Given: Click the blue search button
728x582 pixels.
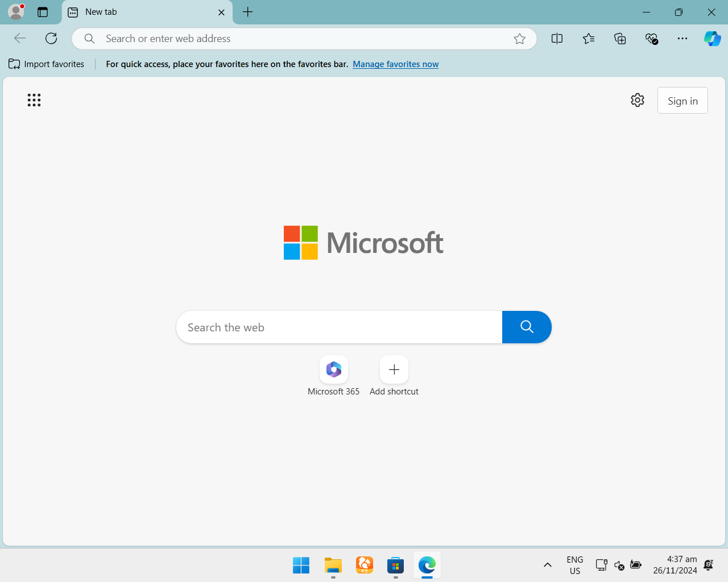Looking at the screenshot, I should pos(527,327).
